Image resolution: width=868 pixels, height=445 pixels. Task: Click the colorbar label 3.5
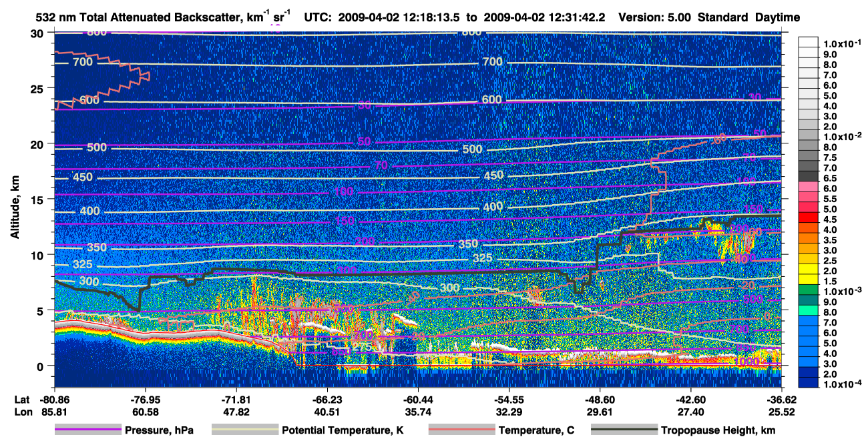[x=830, y=240]
